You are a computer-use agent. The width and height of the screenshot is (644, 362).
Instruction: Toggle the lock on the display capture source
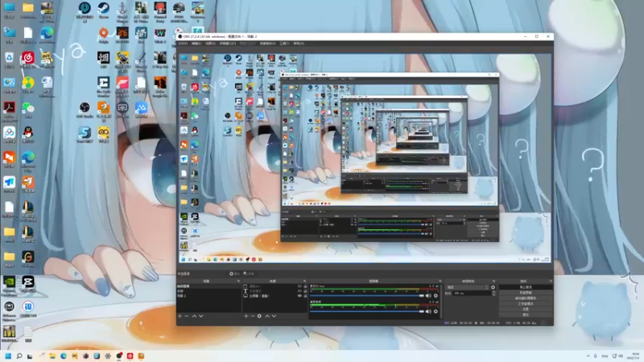coord(305,296)
